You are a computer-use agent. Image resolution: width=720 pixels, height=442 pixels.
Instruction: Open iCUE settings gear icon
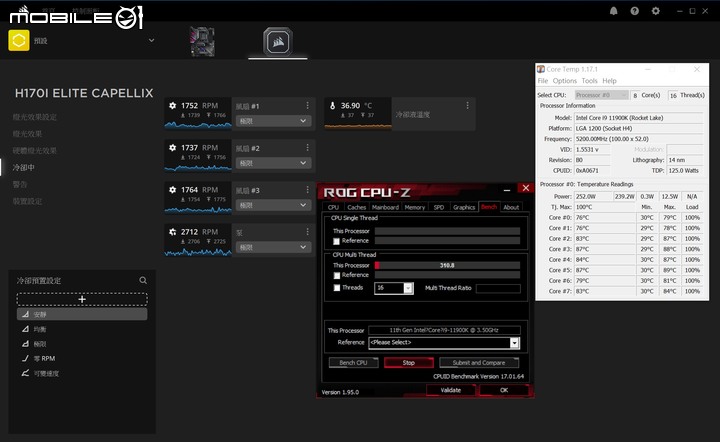coord(656,11)
